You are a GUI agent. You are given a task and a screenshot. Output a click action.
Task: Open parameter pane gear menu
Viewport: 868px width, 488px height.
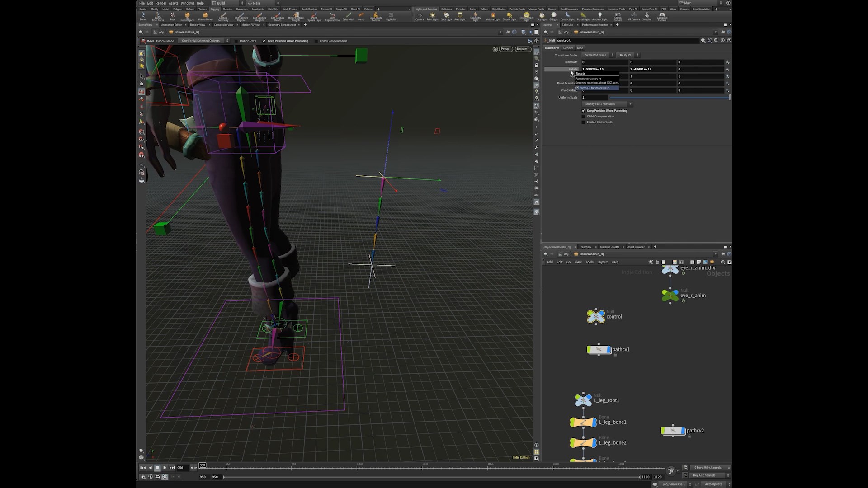point(703,40)
